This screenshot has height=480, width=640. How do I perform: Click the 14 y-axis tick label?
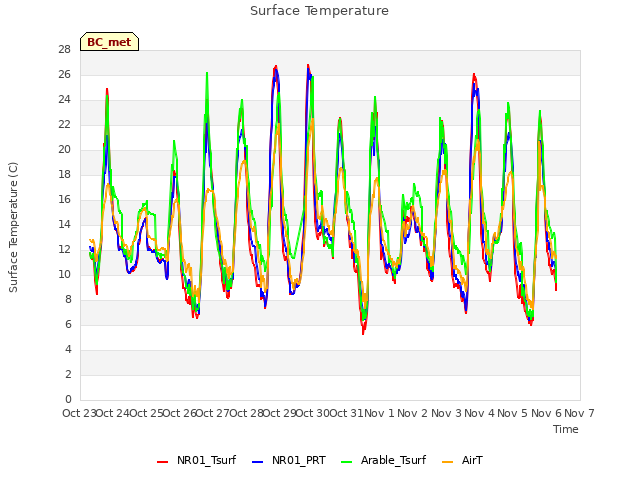pos(65,224)
